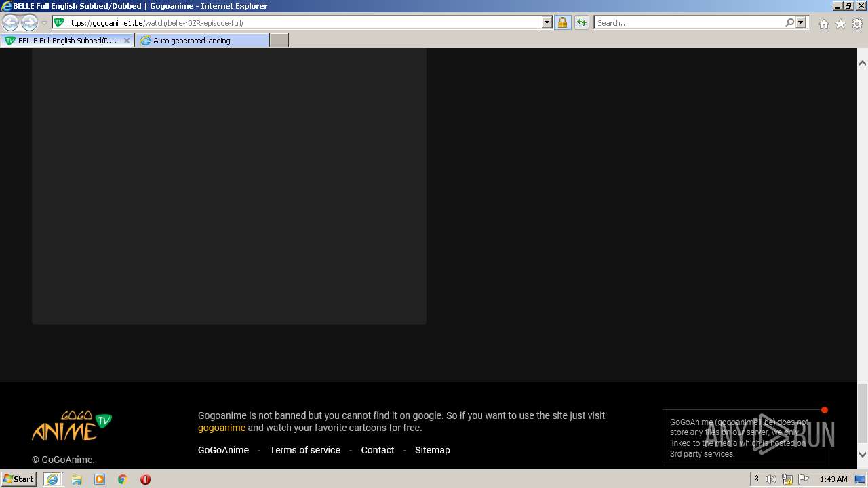Click the © GoGoAnime. copyright text

pyautogui.click(x=63, y=460)
